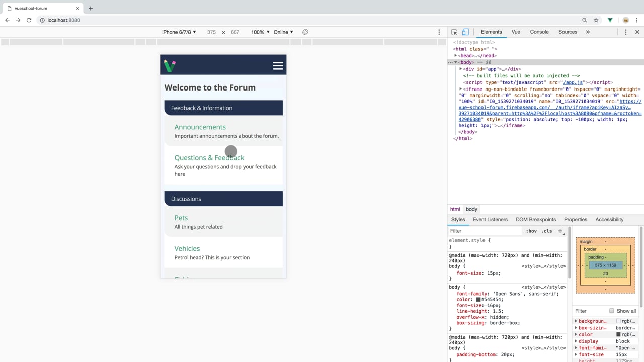Screen dimensions: 644x362
Task: Click the browser back arrow
Action: 7,20
